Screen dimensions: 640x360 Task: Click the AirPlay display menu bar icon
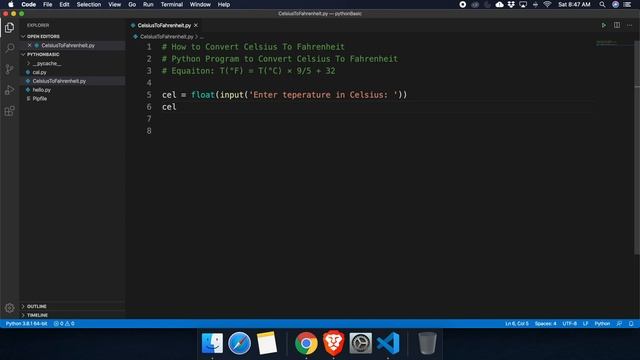pyautogui.click(x=523, y=4)
